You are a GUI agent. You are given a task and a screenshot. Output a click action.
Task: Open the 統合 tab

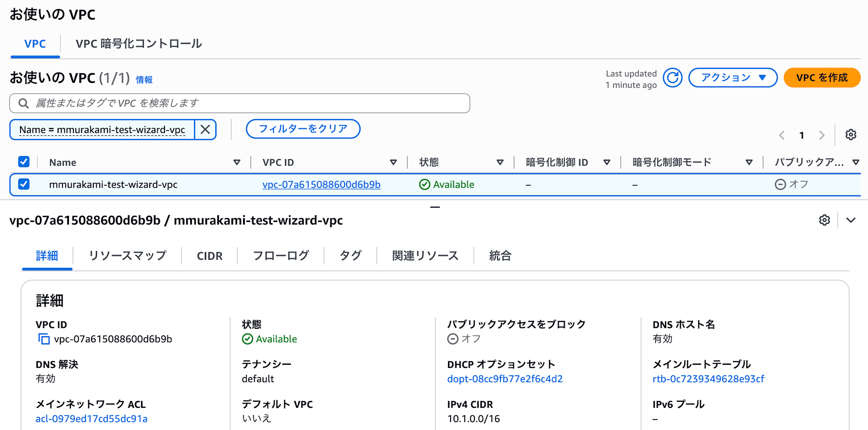coord(500,256)
